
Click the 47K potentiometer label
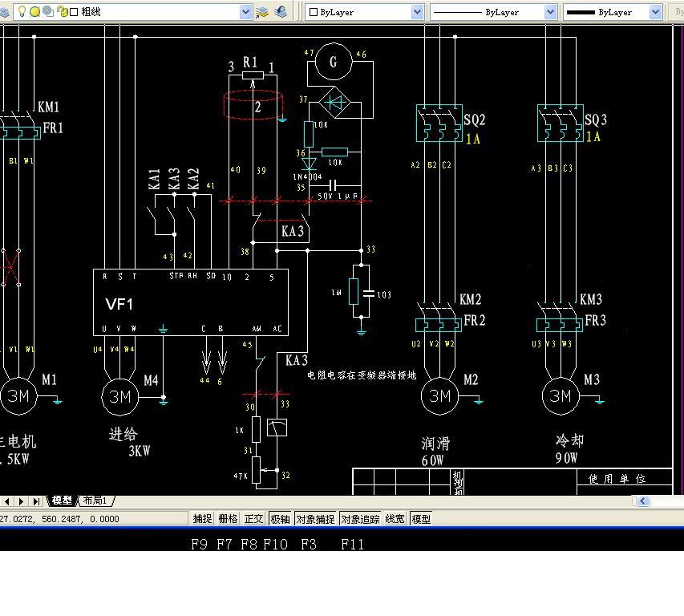tap(241, 476)
